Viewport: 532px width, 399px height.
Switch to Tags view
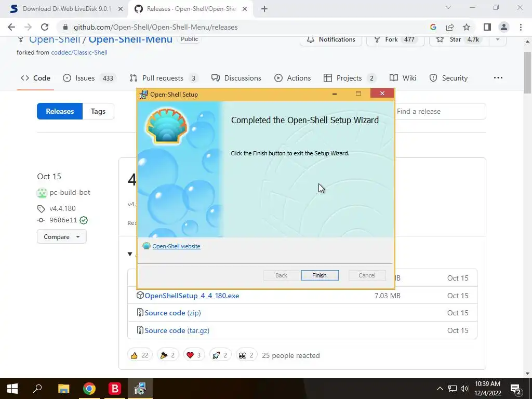tap(98, 111)
